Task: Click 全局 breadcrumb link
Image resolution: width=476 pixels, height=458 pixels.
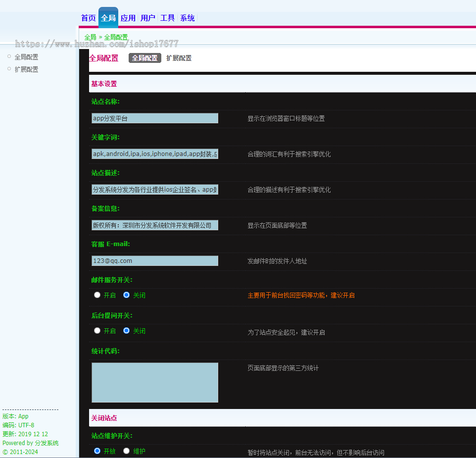Action: tap(90, 37)
